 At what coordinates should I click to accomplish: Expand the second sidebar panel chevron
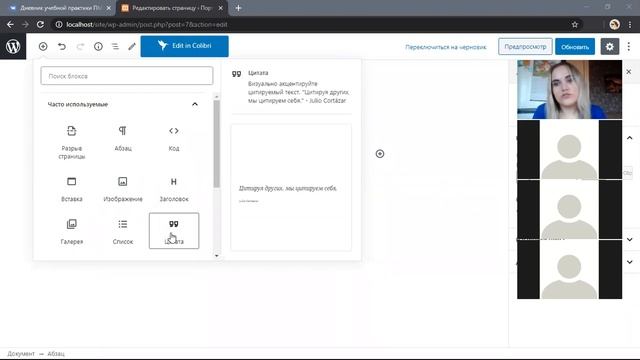[629, 240]
